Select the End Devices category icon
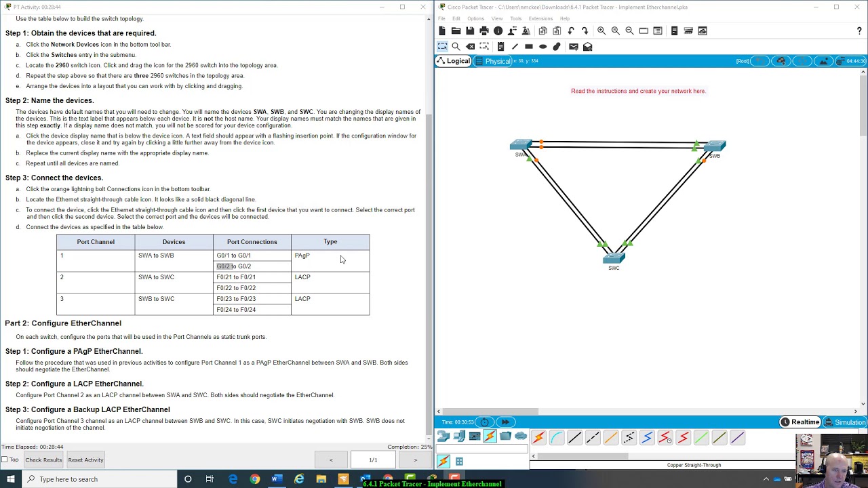Screen dimensions: 868x488 tap(459, 436)
